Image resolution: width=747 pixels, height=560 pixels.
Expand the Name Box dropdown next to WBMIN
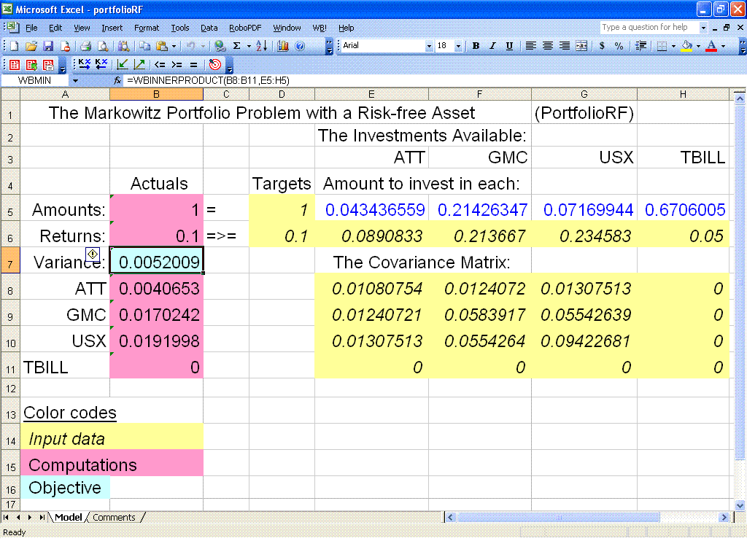tap(75, 80)
